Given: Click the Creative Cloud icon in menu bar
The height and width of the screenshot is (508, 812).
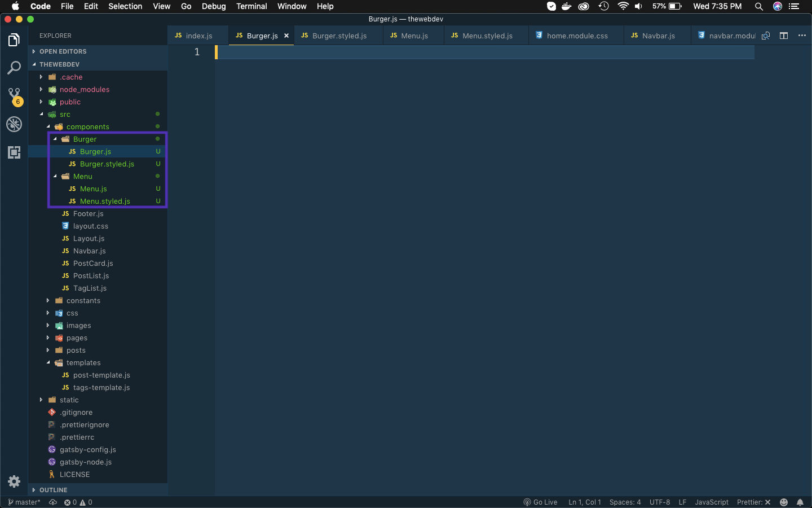Looking at the screenshot, I should pos(584,6).
